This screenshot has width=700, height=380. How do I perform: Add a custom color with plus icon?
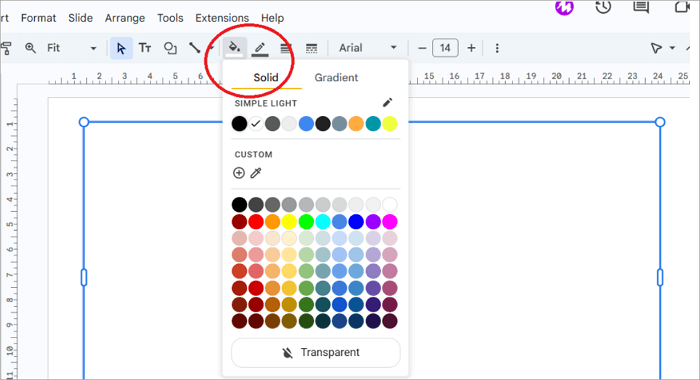click(x=239, y=173)
